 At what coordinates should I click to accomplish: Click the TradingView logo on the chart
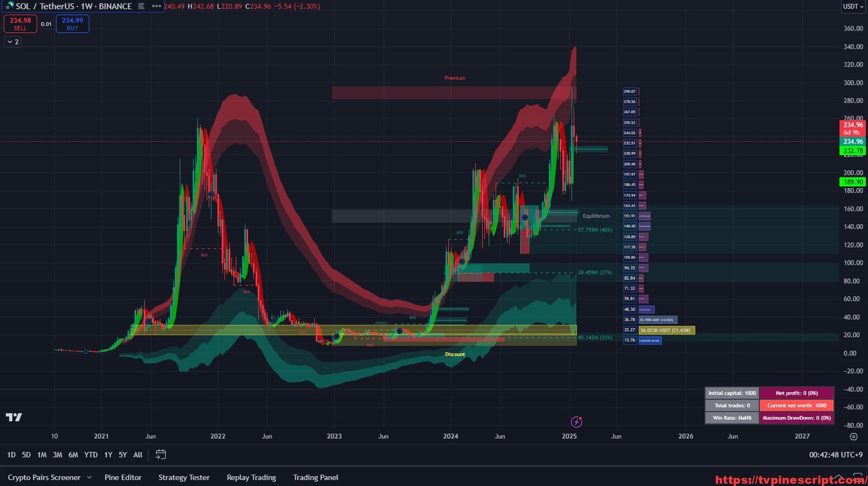14,417
